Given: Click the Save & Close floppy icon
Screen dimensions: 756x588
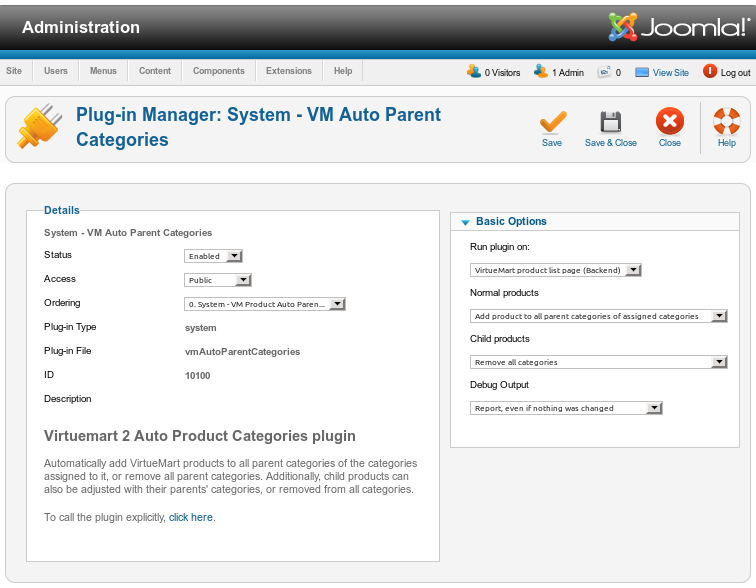Looking at the screenshot, I should tap(610, 123).
